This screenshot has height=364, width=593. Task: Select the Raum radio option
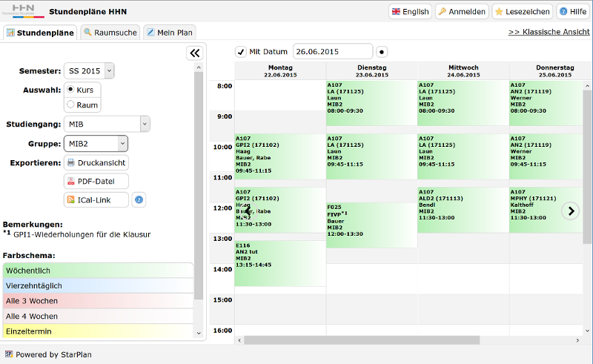pos(70,105)
